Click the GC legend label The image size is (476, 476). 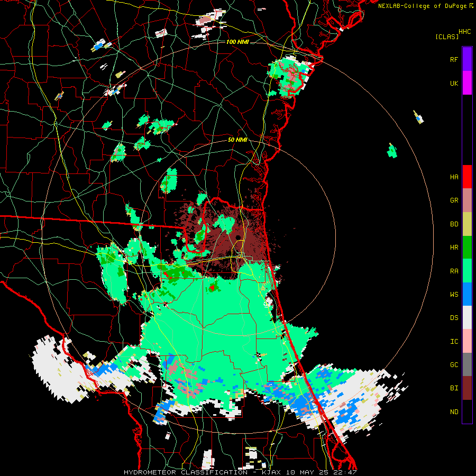(454, 364)
